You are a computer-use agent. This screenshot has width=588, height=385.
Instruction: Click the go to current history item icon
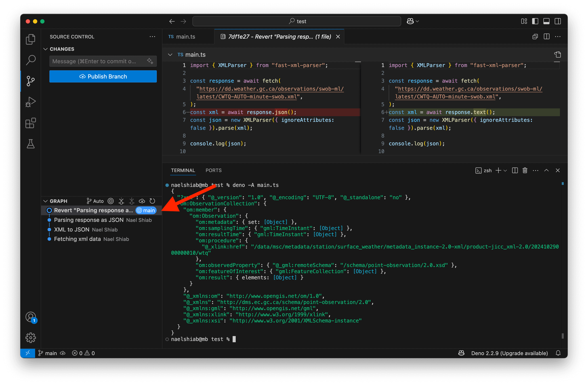tap(111, 201)
